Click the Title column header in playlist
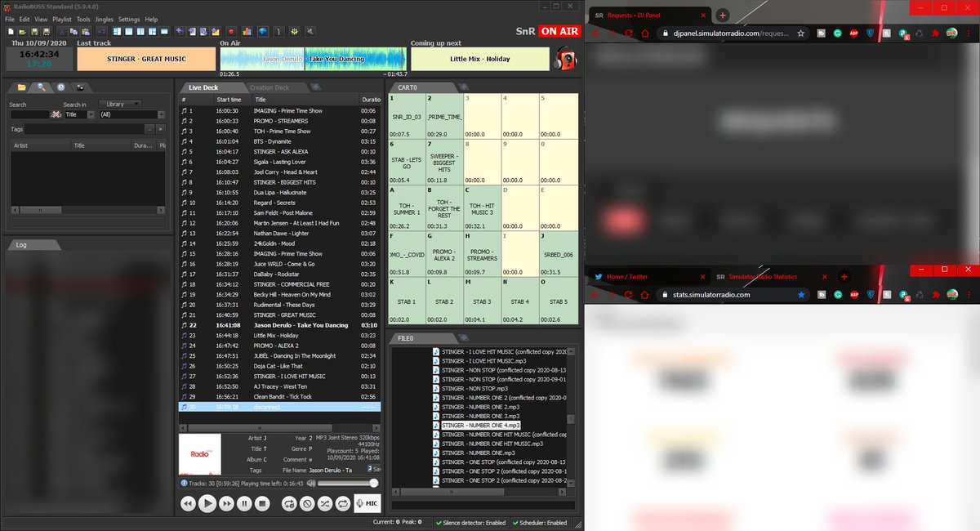 click(x=305, y=99)
